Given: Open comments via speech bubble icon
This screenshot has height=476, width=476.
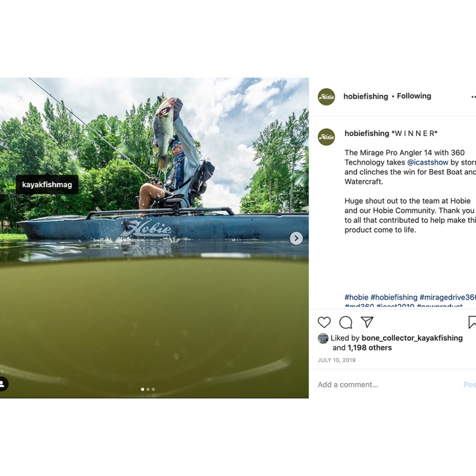Looking at the screenshot, I should pyautogui.click(x=345, y=323).
